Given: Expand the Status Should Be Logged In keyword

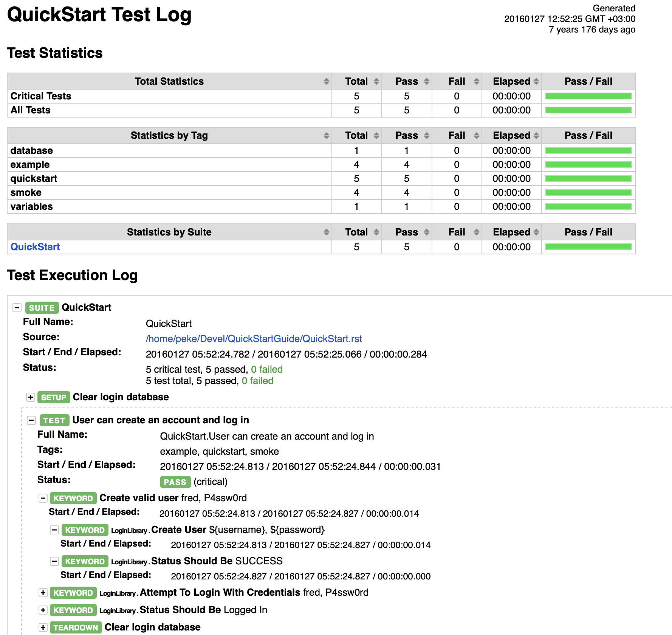Looking at the screenshot, I should [43, 610].
